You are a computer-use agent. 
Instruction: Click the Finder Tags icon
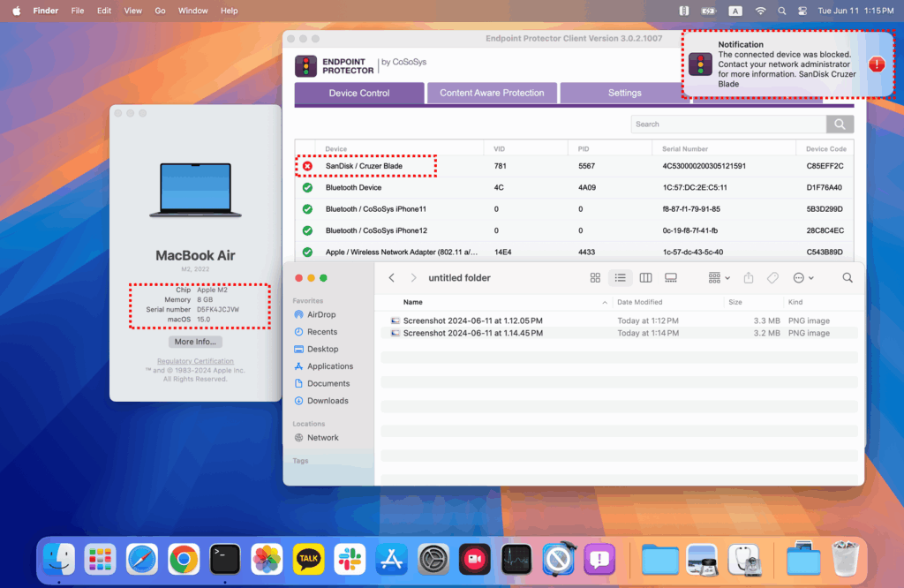tap(772, 278)
